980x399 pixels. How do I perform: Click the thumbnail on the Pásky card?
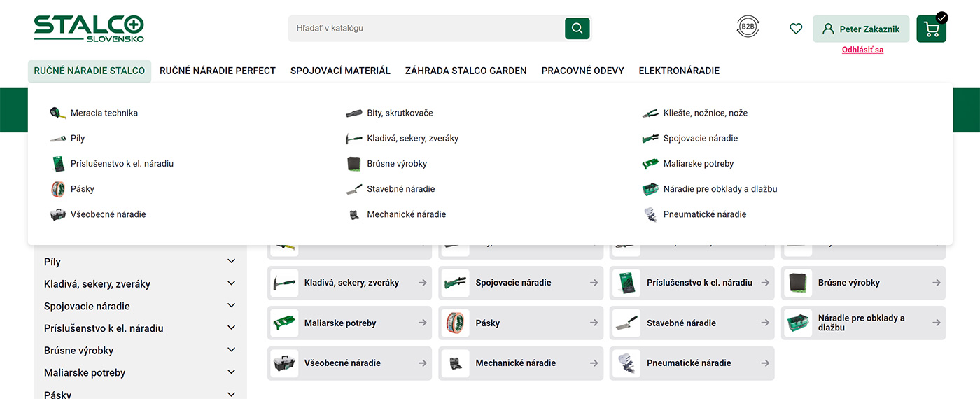pyautogui.click(x=456, y=323)
